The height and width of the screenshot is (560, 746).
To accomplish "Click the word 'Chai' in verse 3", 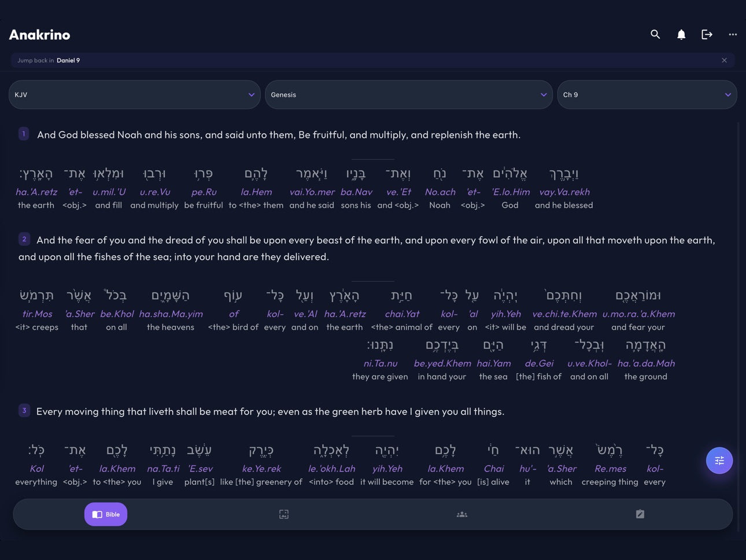I will 494,469.
